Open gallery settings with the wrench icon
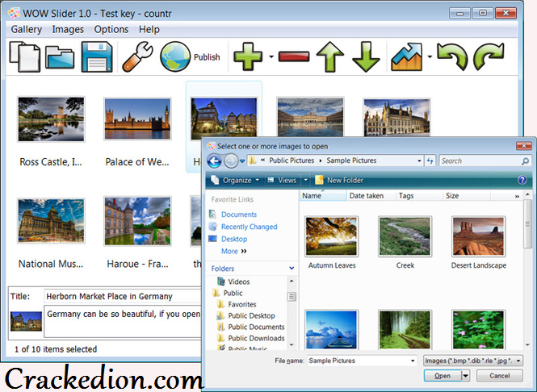The width and height of the screenshot is (537, 392). (137, 56)
